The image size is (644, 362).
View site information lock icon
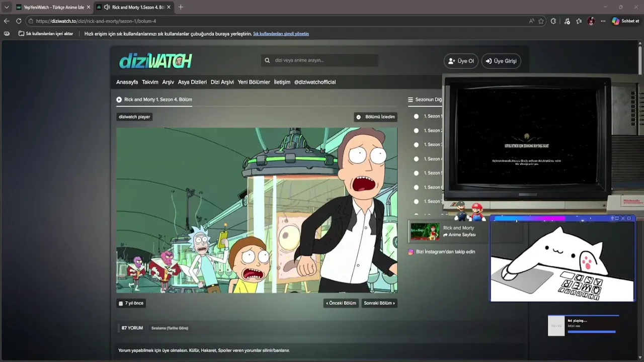coord(31,21)
